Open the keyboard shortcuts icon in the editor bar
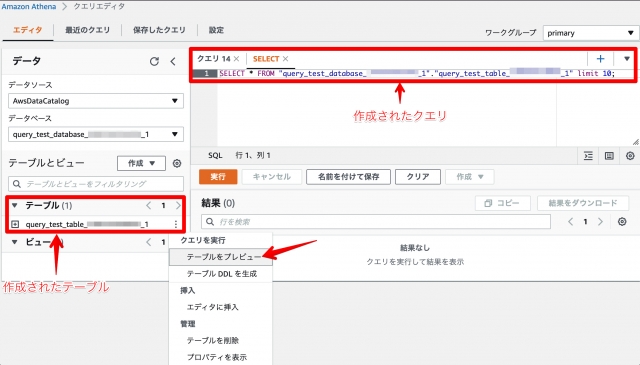 [609, 156]
